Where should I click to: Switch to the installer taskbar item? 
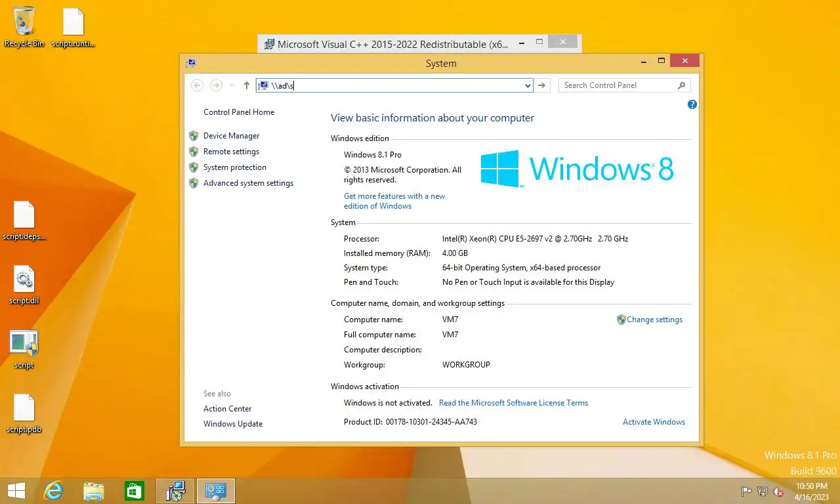tap(175, 490)
